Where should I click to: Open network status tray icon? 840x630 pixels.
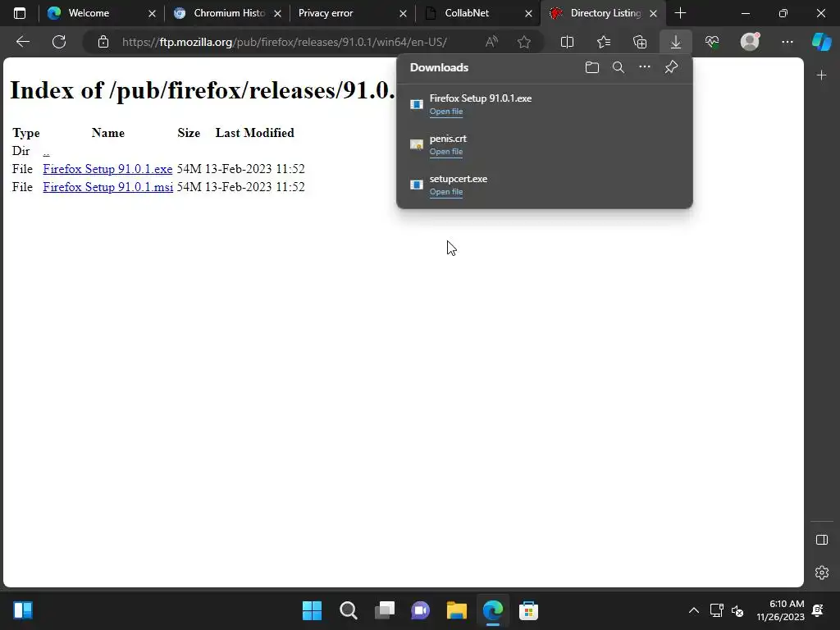[717, 610]
